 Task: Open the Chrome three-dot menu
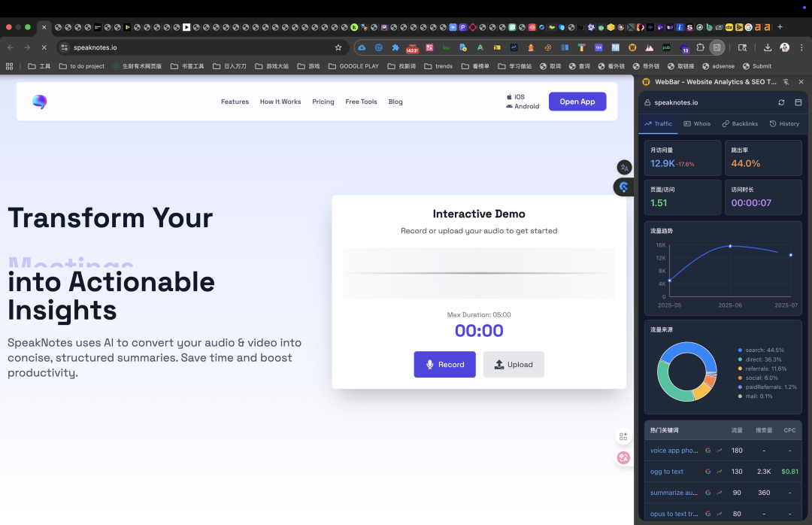pyautogui.click(x=801, y=47)
